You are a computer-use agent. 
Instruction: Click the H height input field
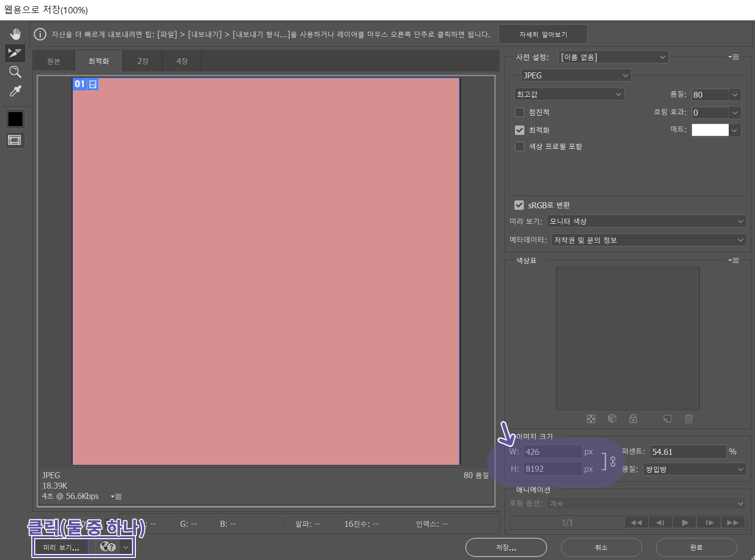pyautogui.click(x=553, y=469)
